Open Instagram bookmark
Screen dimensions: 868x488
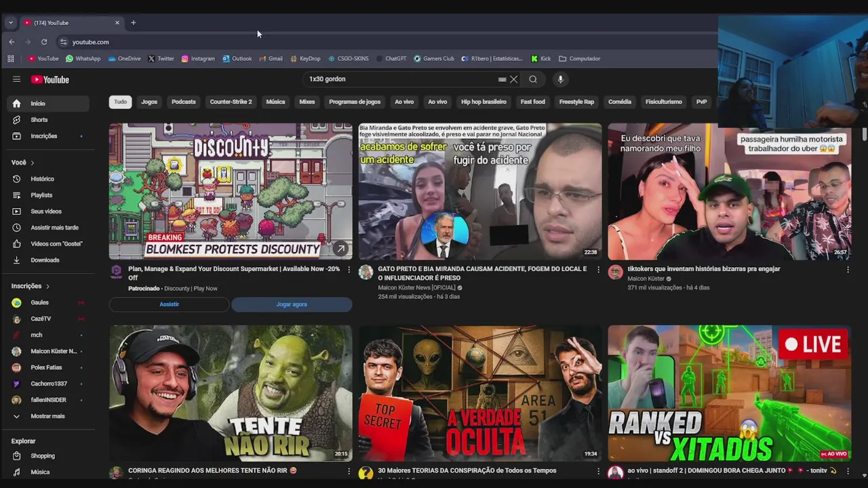tap(198, 59)
